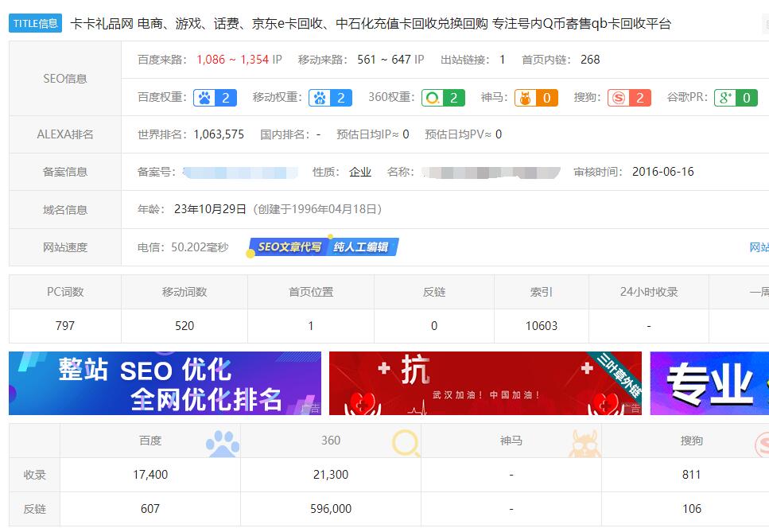Screen dimensions: 769x532
Task: Click the 搜狗 column header
Action: point(692,441)
